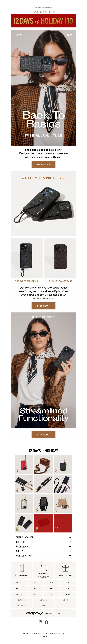87x644 pixels.
Task: Click the day 1 red phone case thumbnail
Action: pos(24,464)
